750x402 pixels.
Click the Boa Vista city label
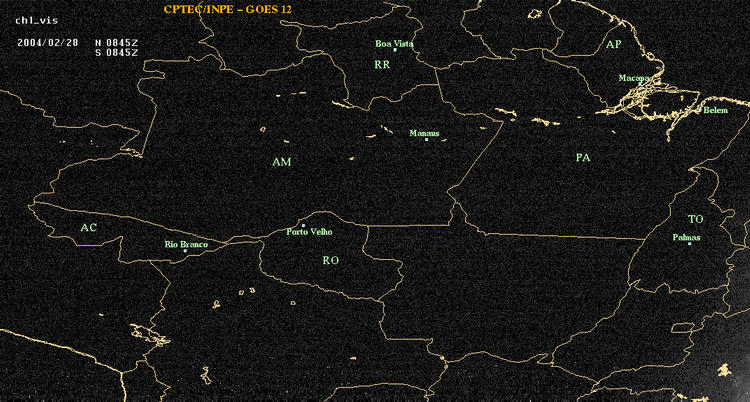(395, 44)
